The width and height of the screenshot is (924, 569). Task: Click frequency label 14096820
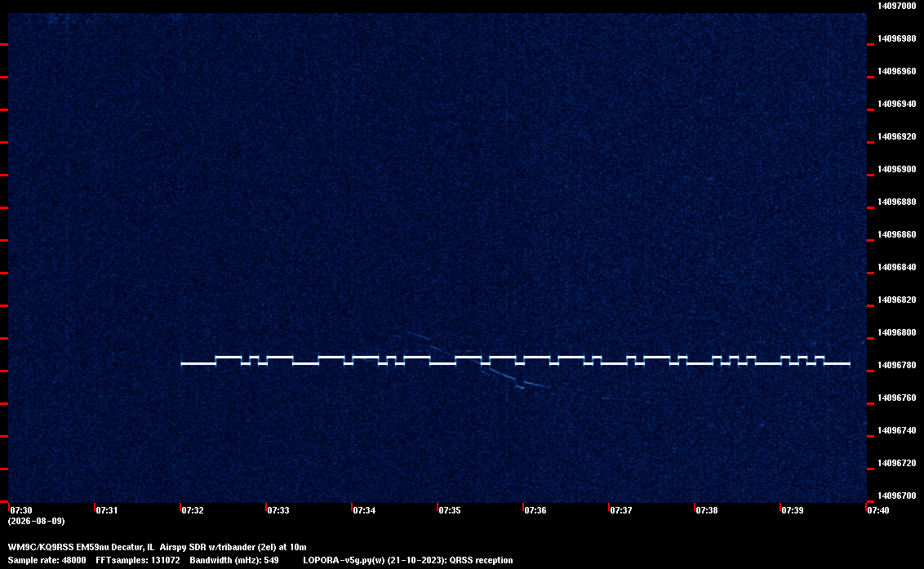pos(897,300)
